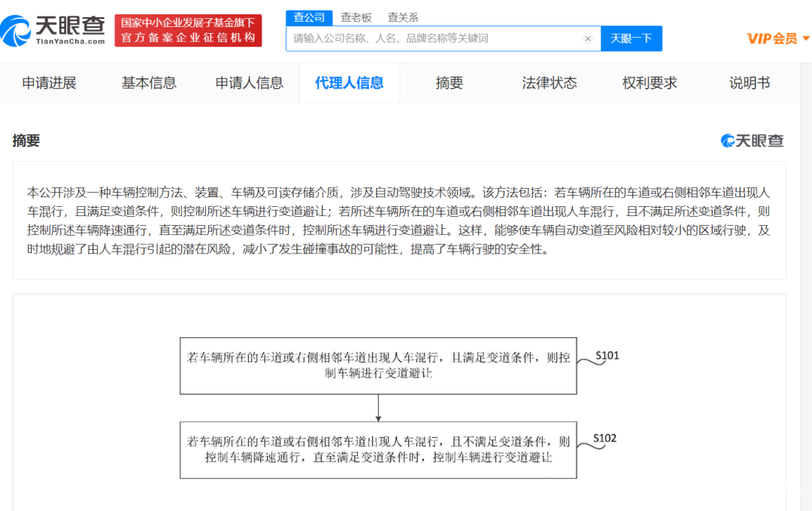Click the red 国家中小企业发展子基金旗下 banner
The height and width of the screenshot is (511, 812).
(x=188, y=31)
